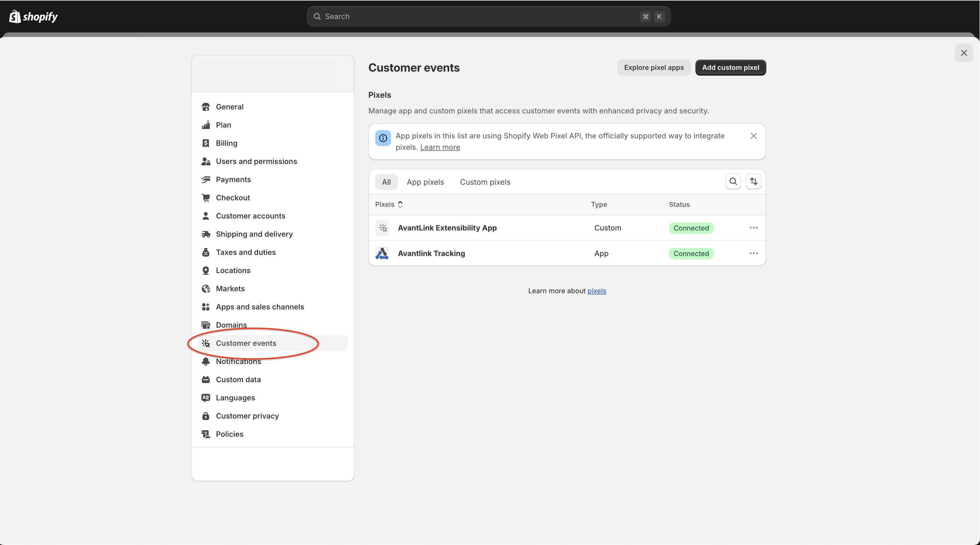Open Customer privacy settings
Image resolution: width=980 pixels, height=545 pixels.
[273, 416]
